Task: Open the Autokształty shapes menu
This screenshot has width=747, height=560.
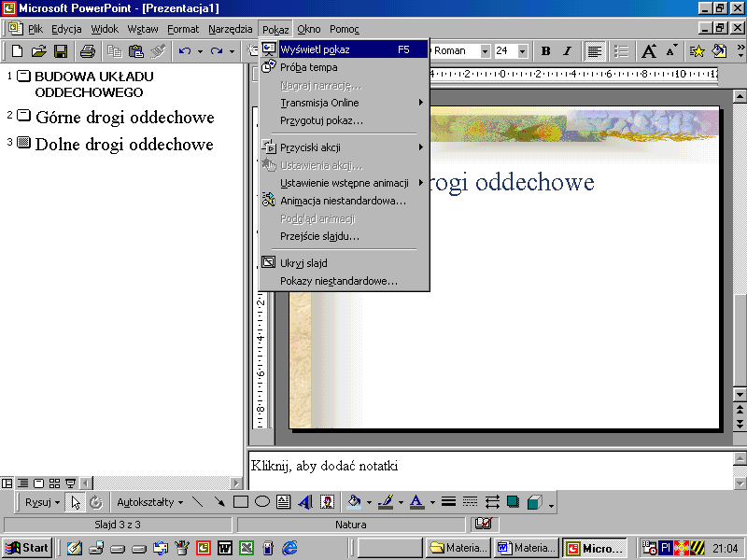Action: click(x=149, y=502)
